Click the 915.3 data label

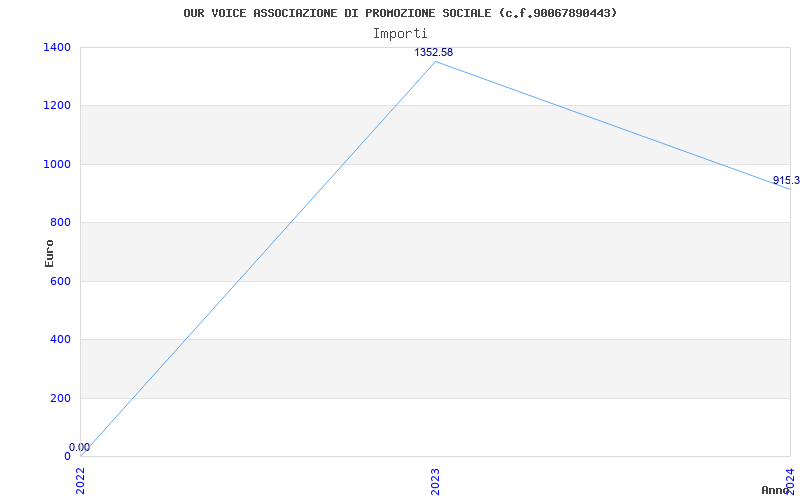click(786, 180)
